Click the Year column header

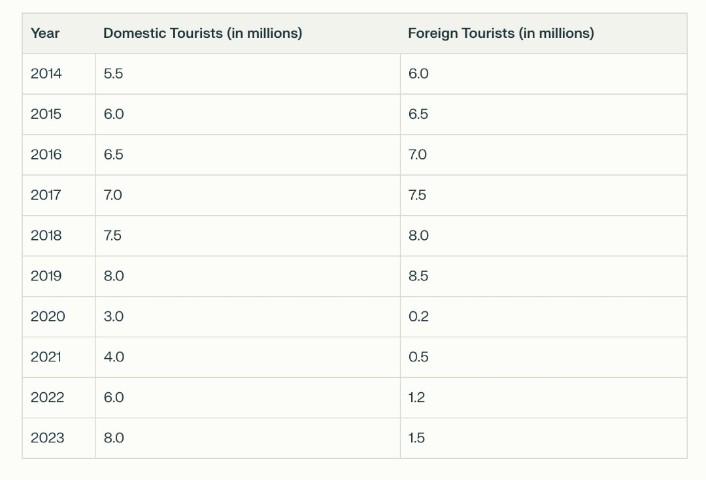45,33
